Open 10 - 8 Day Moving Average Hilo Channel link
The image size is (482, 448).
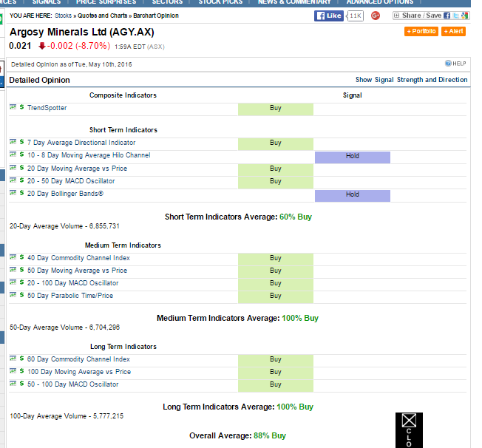click(89, 155)
